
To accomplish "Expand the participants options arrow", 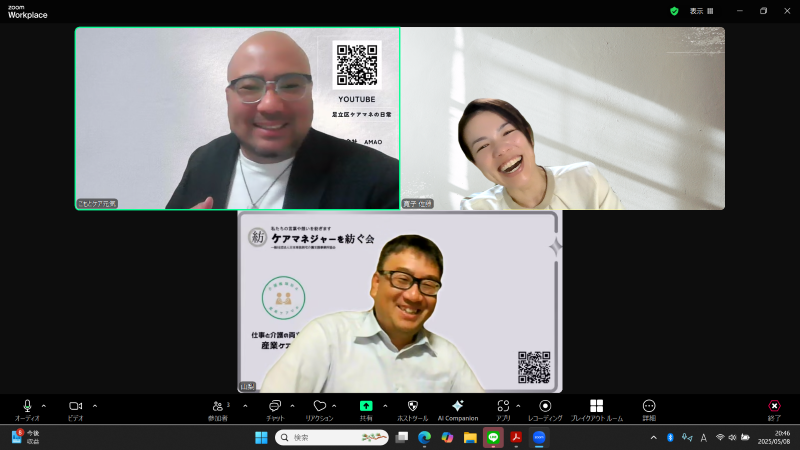I will pyautogui.click(x=245, y=406).
